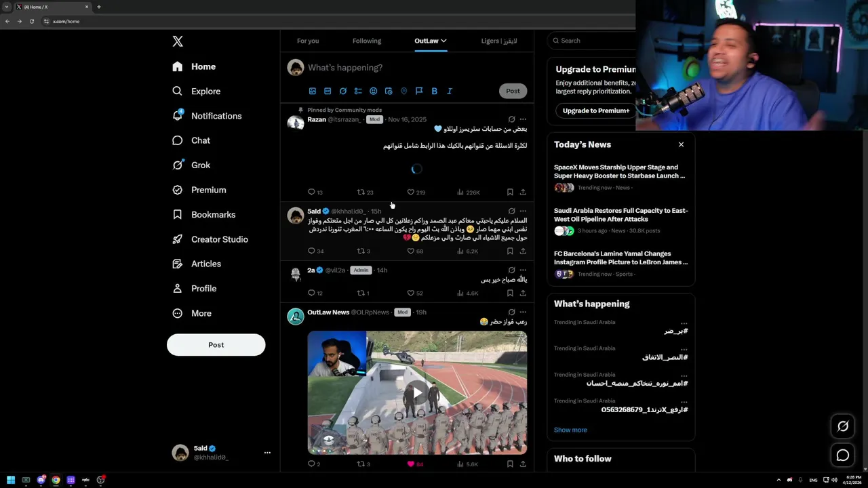Click Show more under What's happening

click(570, 430)
